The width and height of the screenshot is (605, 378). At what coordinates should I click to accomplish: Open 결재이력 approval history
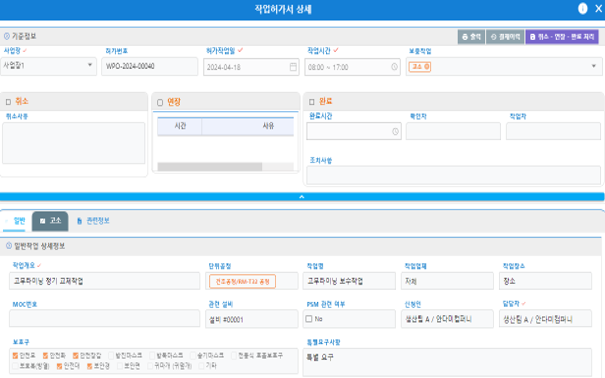[505, 37]
